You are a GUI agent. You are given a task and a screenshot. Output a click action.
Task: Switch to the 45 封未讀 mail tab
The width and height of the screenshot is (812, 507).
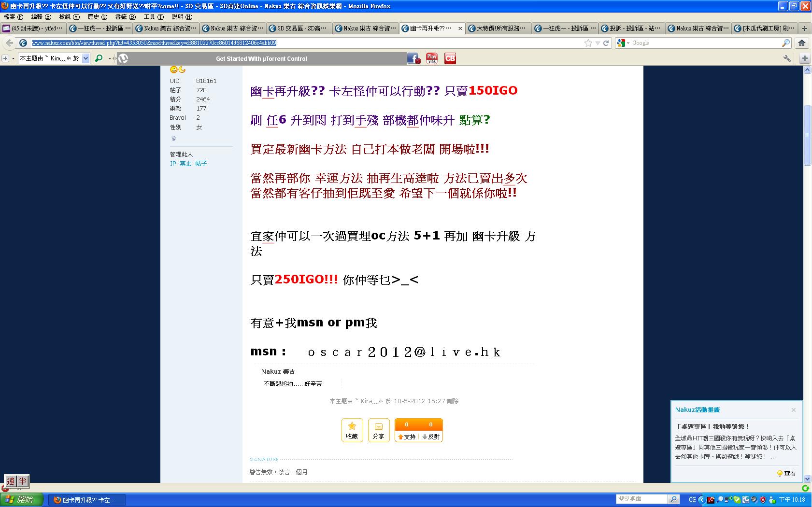[x=33, y=28]
